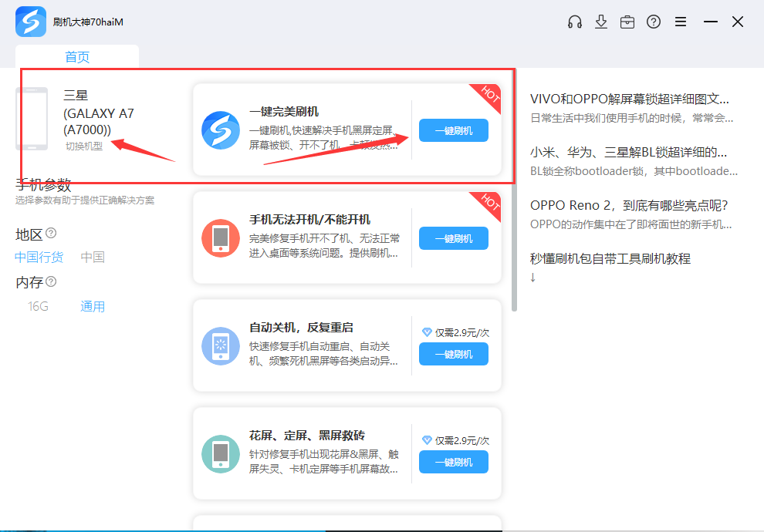Choose the 通用 memory option
This screenshot has height=532, width=764.
[93, 307]
